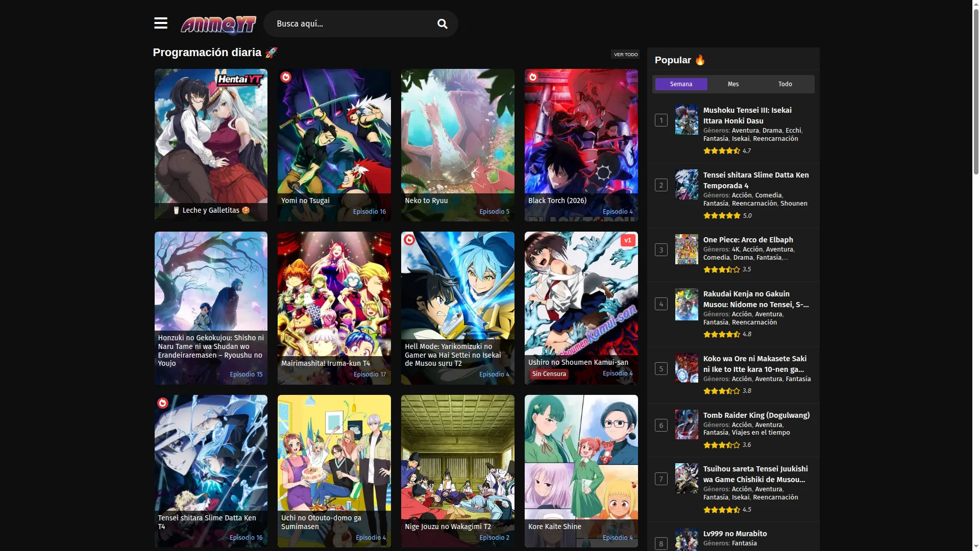Click Tomb Raider King small thumbnail
This screenshot has width=980, height=551.
pyautogui.click(x=687, y=424)
